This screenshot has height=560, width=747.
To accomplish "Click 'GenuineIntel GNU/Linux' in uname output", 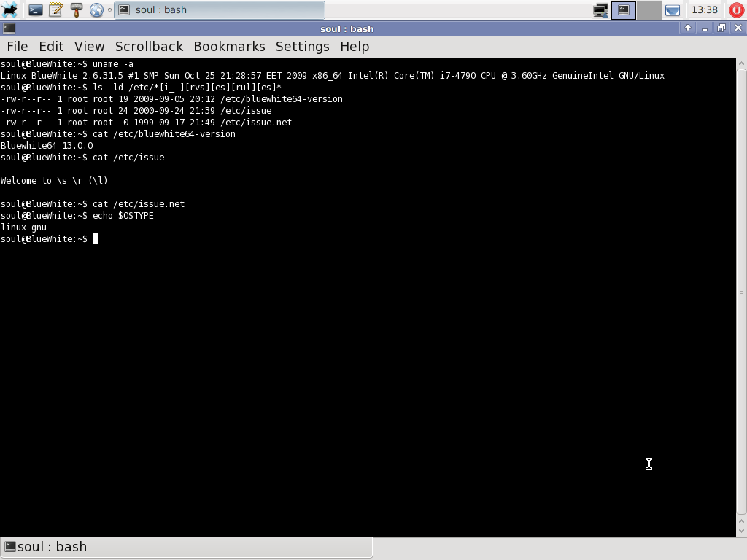I will coord(608,76).
